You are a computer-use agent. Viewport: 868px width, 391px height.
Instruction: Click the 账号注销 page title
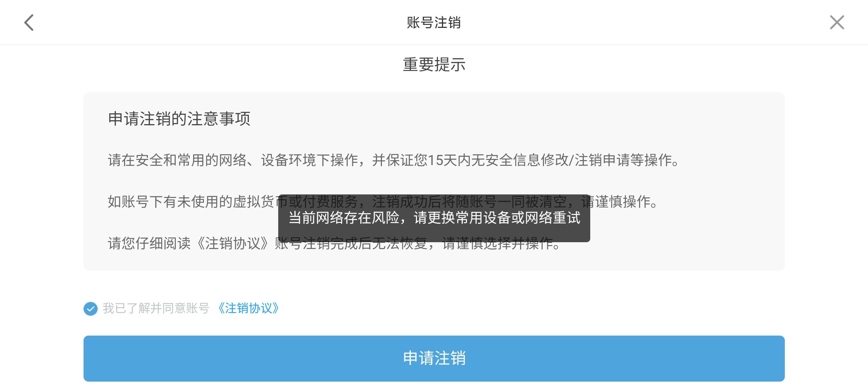coord(434,22)
